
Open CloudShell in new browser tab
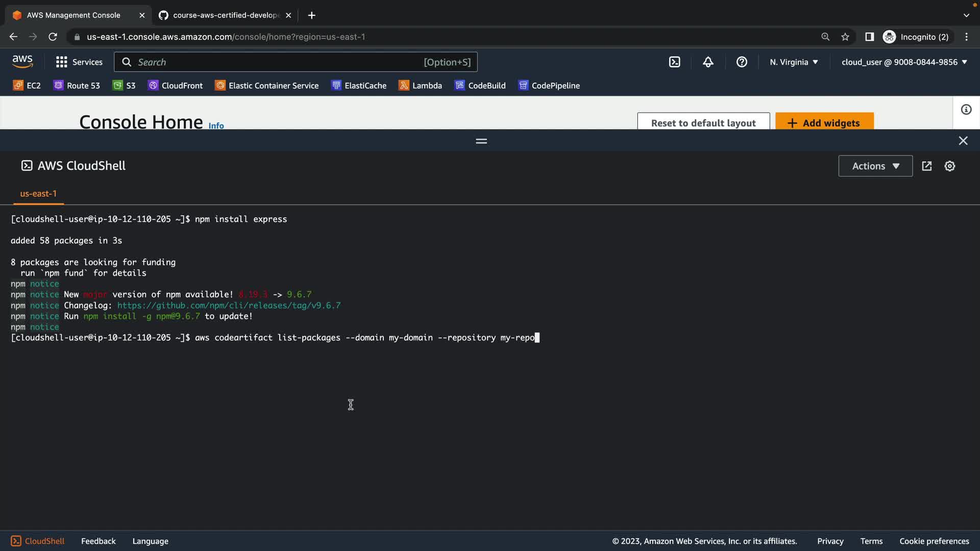click(x=926, y=166)
